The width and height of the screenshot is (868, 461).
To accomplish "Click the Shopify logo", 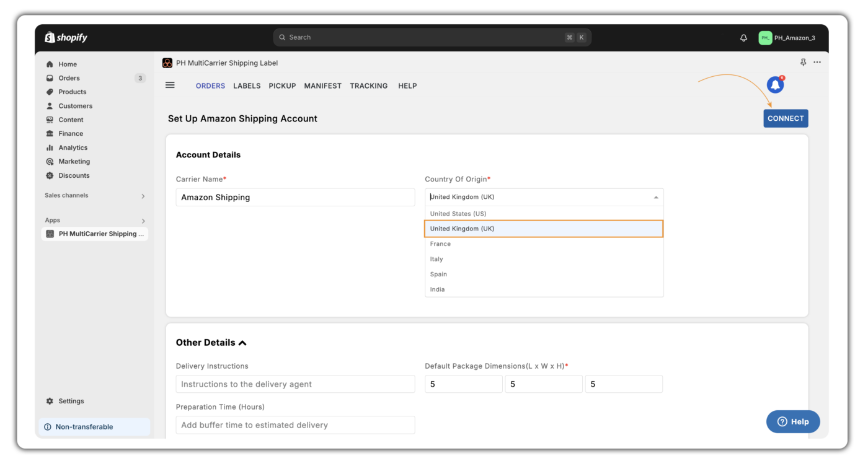I will click(66, 37).
